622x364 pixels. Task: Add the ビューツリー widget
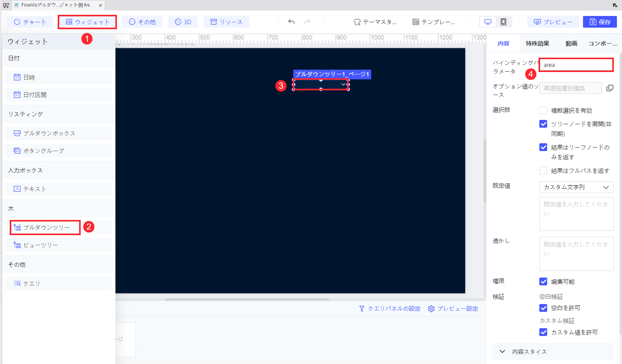click(59, 245)
